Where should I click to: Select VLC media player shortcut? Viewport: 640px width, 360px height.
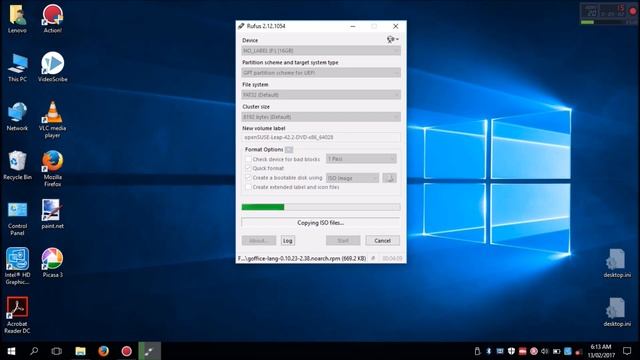53,120
